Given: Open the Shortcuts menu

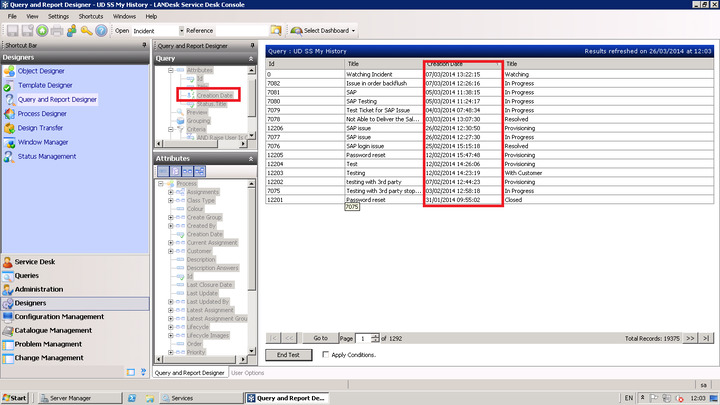Looking at the screenshot, I should (x=90, y=17).
